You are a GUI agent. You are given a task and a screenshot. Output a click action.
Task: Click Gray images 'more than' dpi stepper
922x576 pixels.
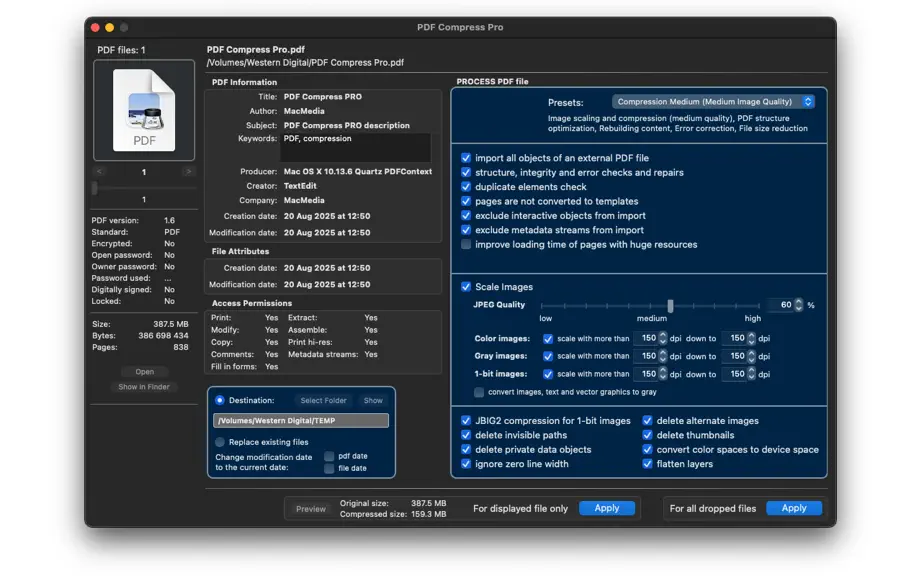click(x=663, y=356)
